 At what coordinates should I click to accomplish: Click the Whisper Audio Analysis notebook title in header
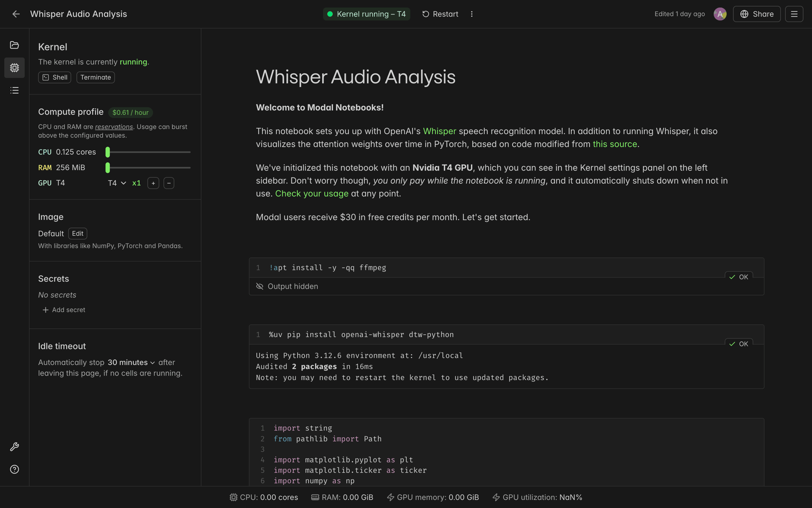point(78,14)
